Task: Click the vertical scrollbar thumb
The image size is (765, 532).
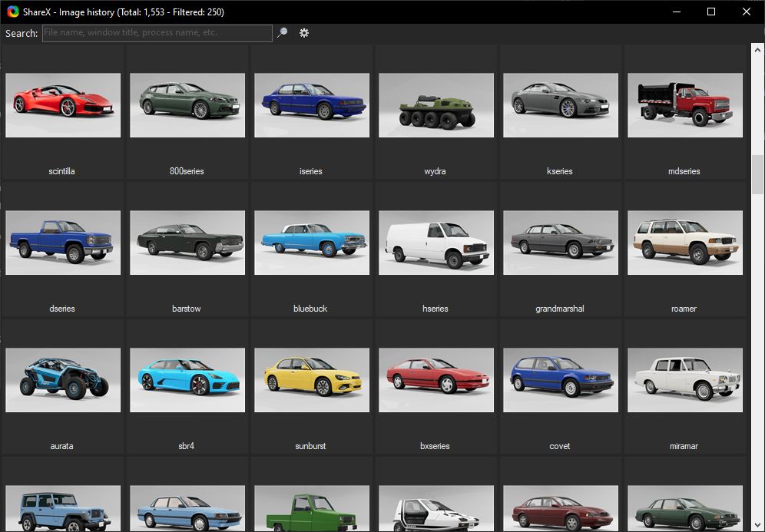Action: click(757, 174)
